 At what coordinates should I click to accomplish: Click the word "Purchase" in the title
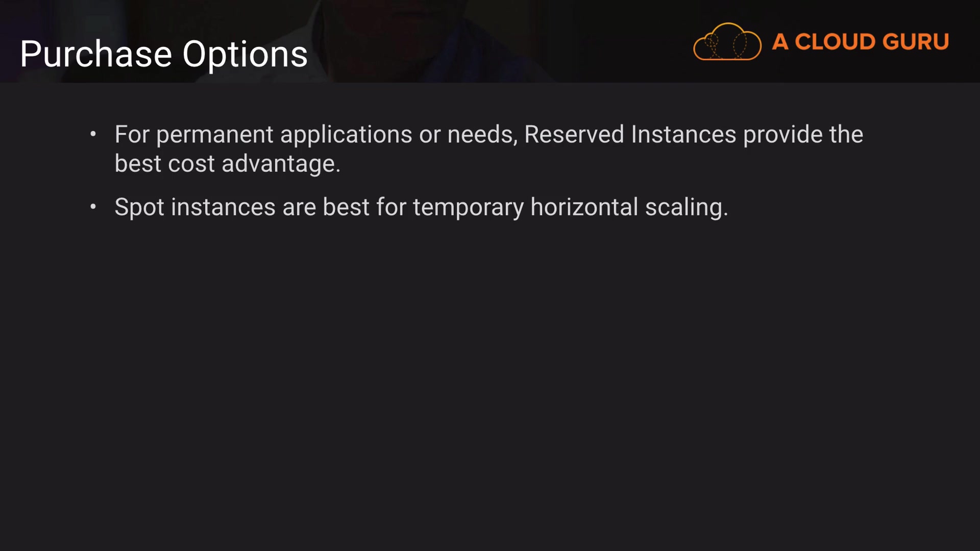tap(96, 54)
